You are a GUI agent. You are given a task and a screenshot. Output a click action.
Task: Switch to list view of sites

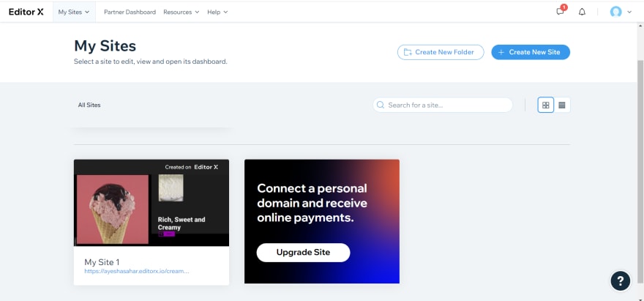tap(562, 105)
